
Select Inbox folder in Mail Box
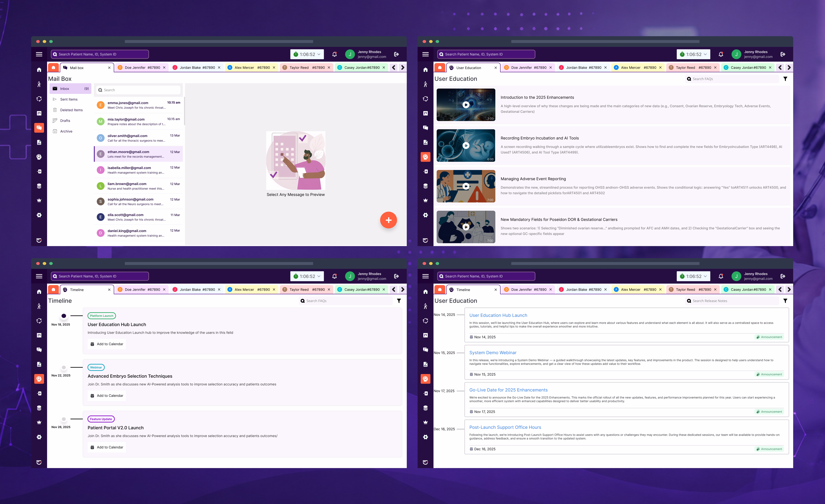tap(71, 89)
